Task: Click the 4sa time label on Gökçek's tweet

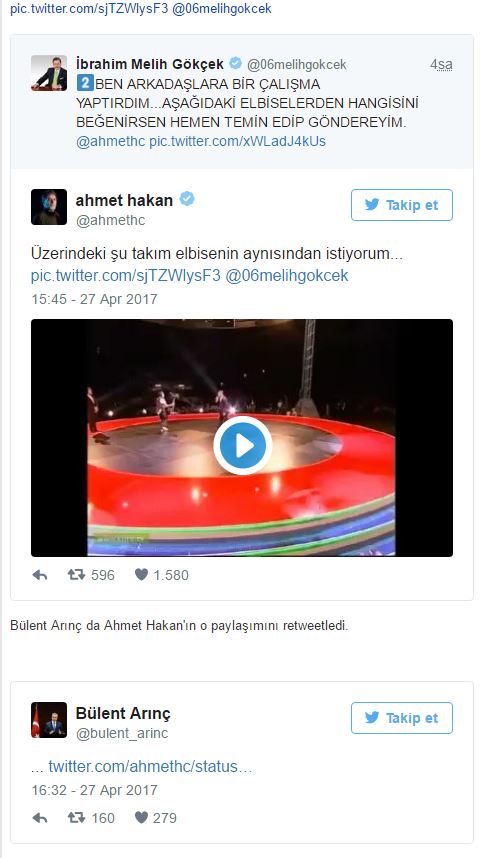Action: coord(441,65)
